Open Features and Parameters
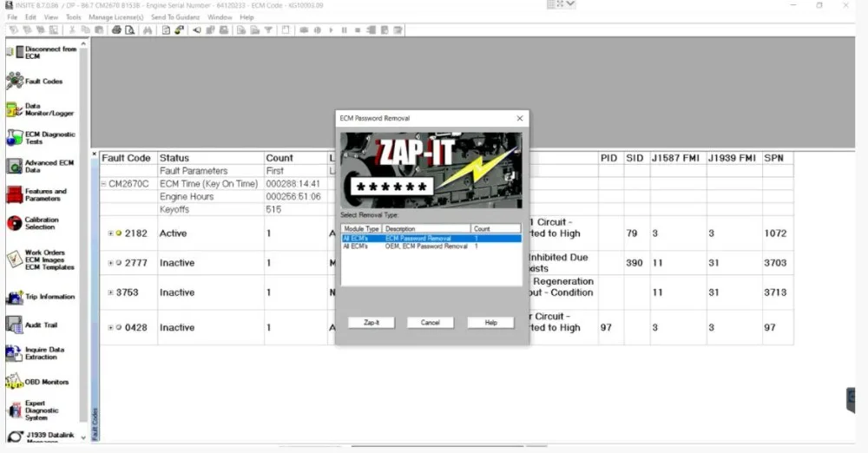 click(36, 195)
